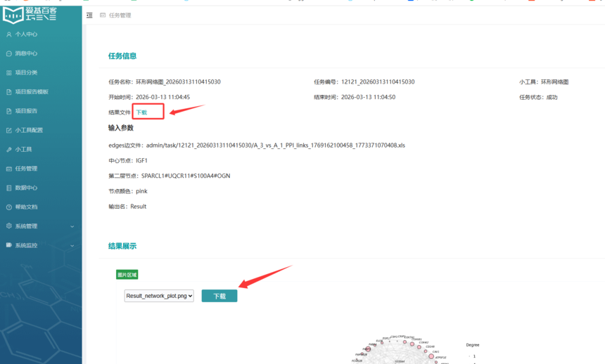The width and height of the screenshot is (605, 364).
Task: Click the edges边文件 path text
Action: click(x=276, y=145)
